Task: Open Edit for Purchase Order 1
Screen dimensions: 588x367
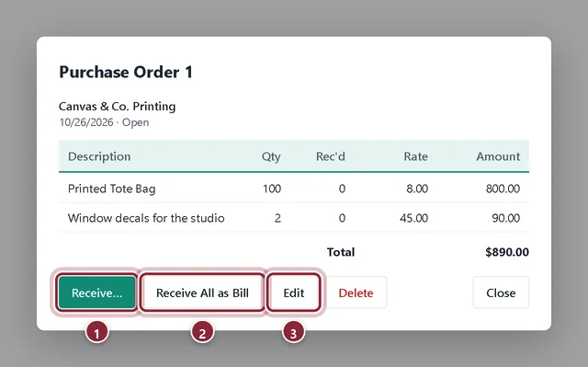Action: 294,292
